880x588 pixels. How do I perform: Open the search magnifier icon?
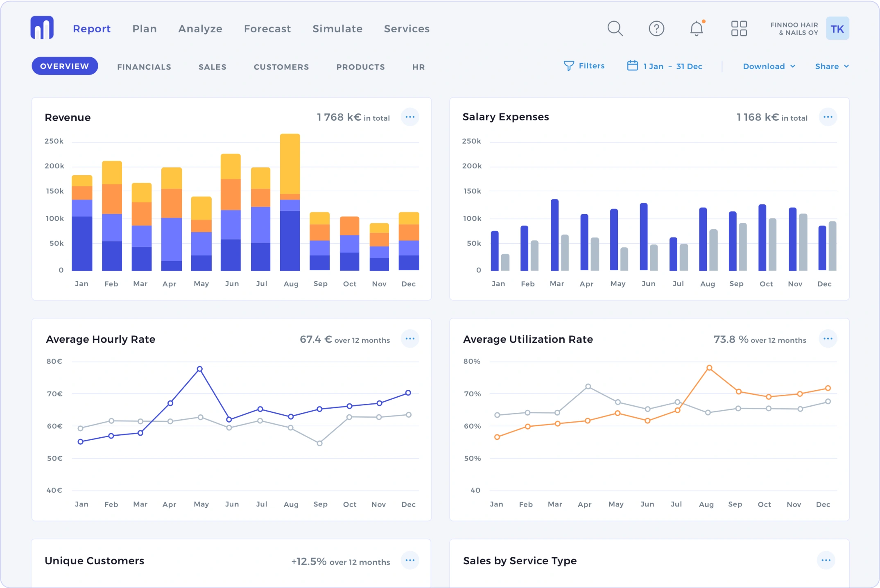[x=615, y=29]
